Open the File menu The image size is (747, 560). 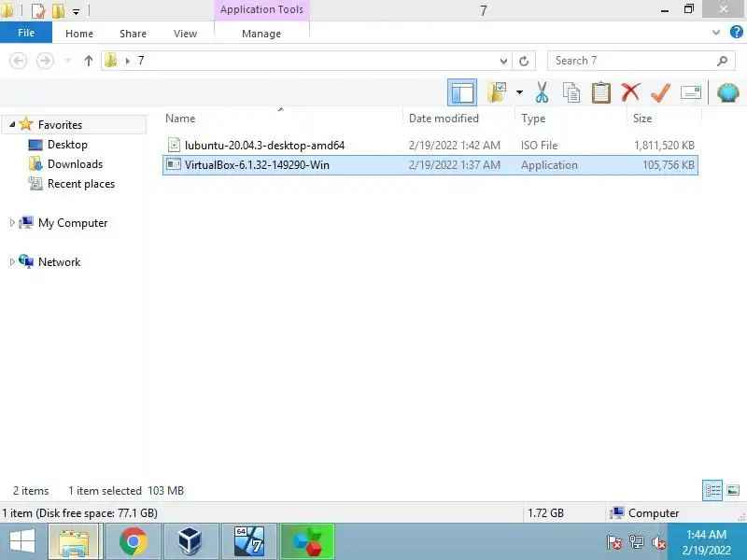(x=26, y=33)
